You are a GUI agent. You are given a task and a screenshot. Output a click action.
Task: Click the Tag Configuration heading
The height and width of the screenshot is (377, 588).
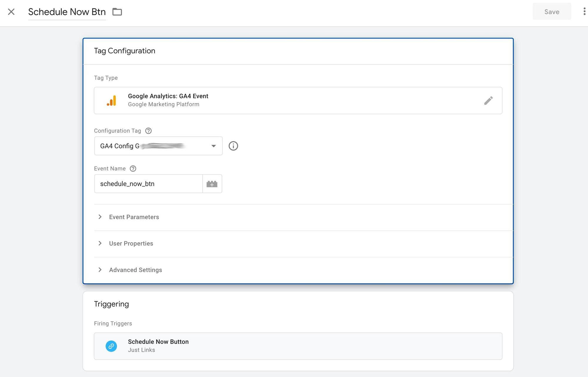point(125,51)
